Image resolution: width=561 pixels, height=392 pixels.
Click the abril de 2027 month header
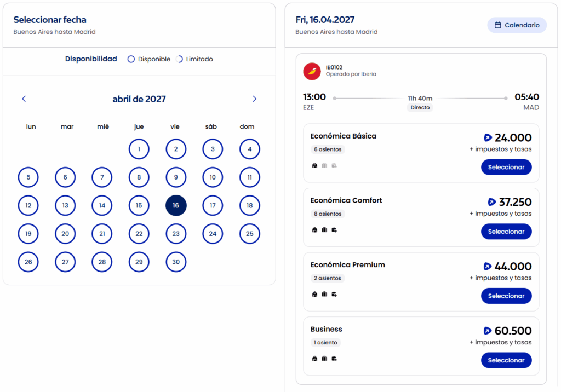pos(139,99)
